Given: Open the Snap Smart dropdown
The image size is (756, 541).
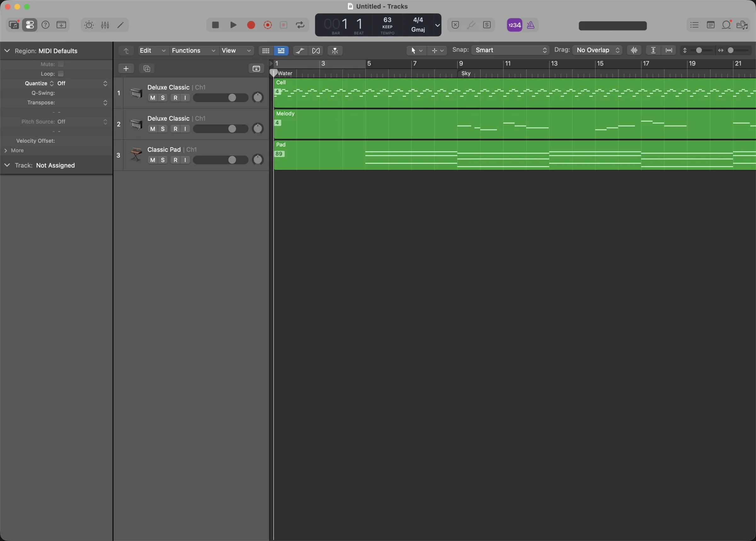Looking at the screenshot, I should [x=510, y=50].
